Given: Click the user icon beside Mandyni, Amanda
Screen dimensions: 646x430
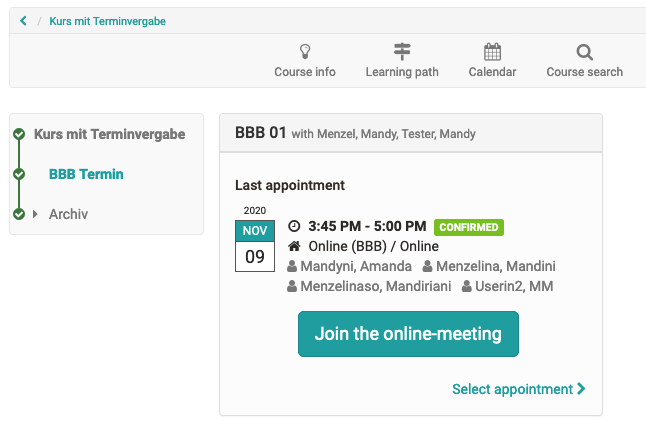Looking at the screenshot, I should [x=292, y=267].
